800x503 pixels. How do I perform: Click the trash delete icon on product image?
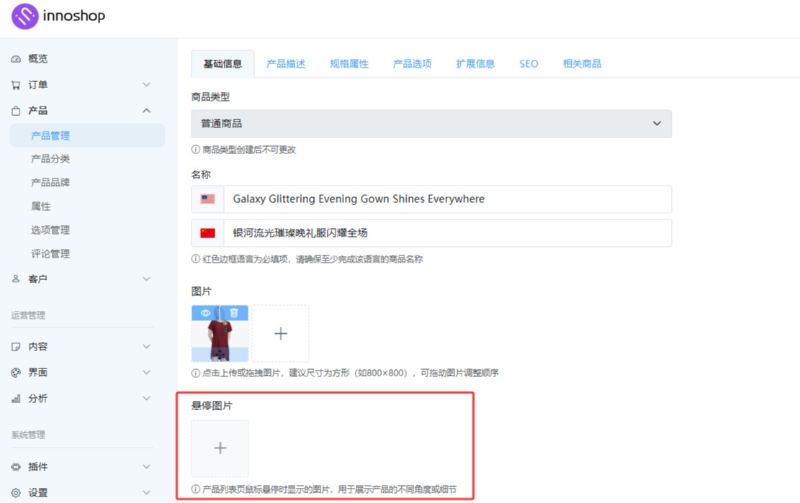click(233, 313)
